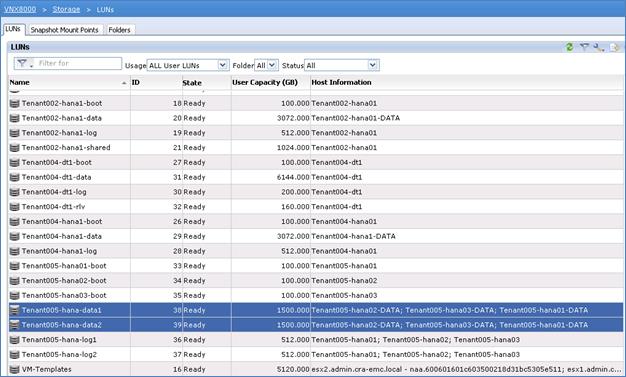Select row name Tenant004-dt1-data
This screenshot has height=377, width=626.
(56, 177)
